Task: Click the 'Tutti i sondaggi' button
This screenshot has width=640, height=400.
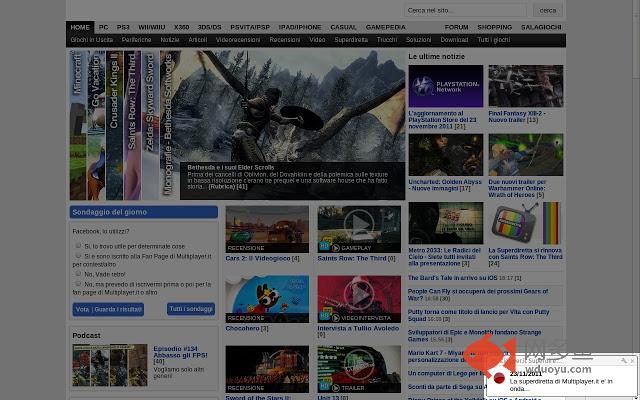Action: click(190, 309)
